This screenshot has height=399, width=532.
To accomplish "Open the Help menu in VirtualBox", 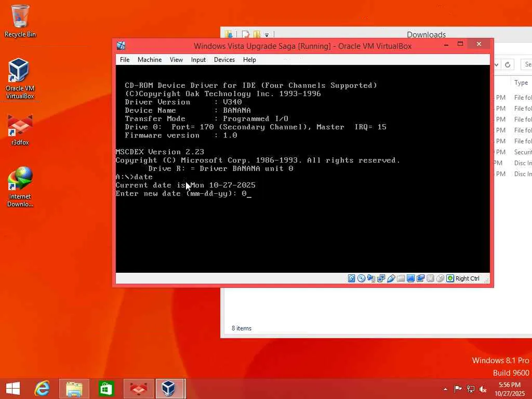I will [249, 60].
